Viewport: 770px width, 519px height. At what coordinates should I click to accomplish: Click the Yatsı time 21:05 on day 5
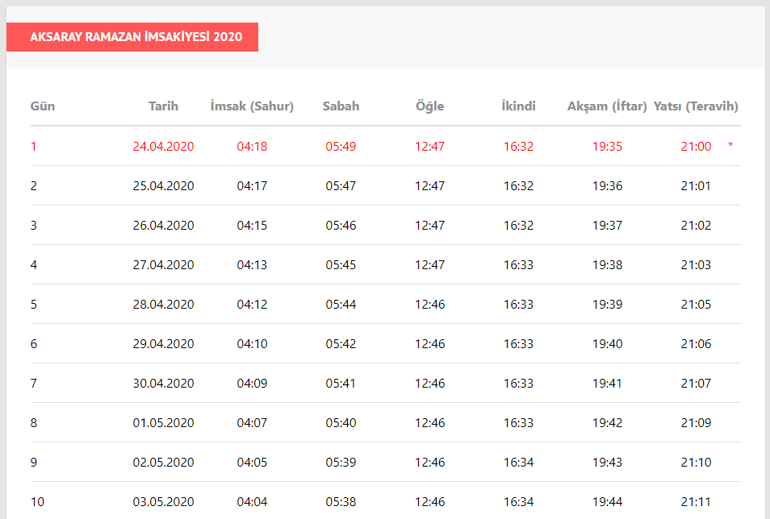click(x=696, y=304)
